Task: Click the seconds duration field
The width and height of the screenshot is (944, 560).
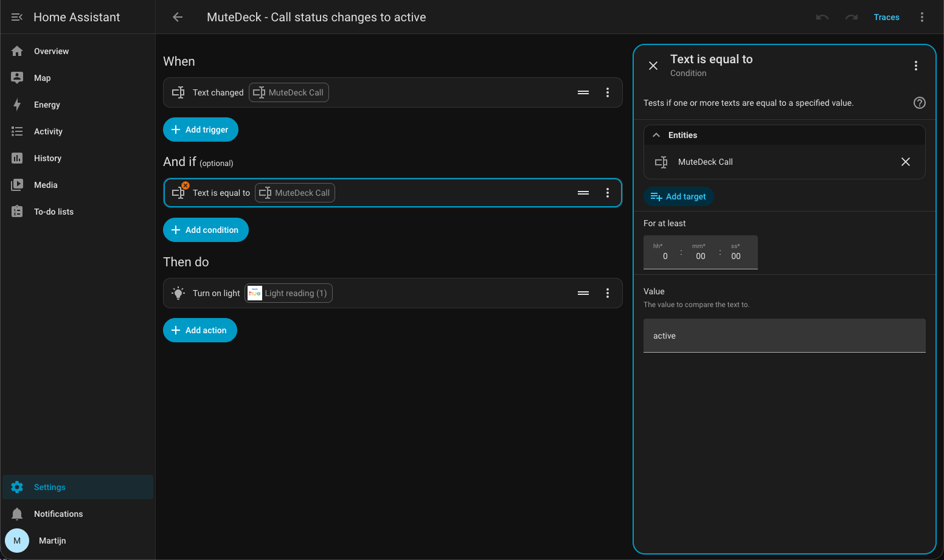Action: tap(736, 252)
